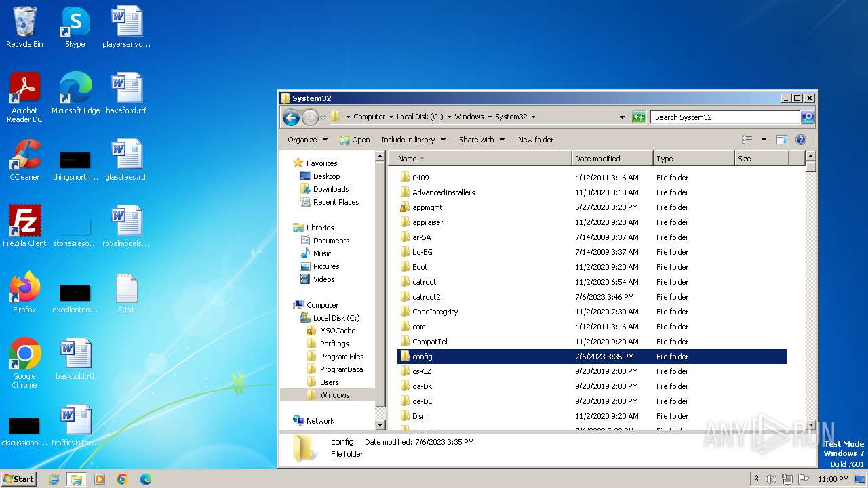Viewport: 868px width, 488px height.
Task: Refresh the System32 folder view
Action: tap(639, 117)
